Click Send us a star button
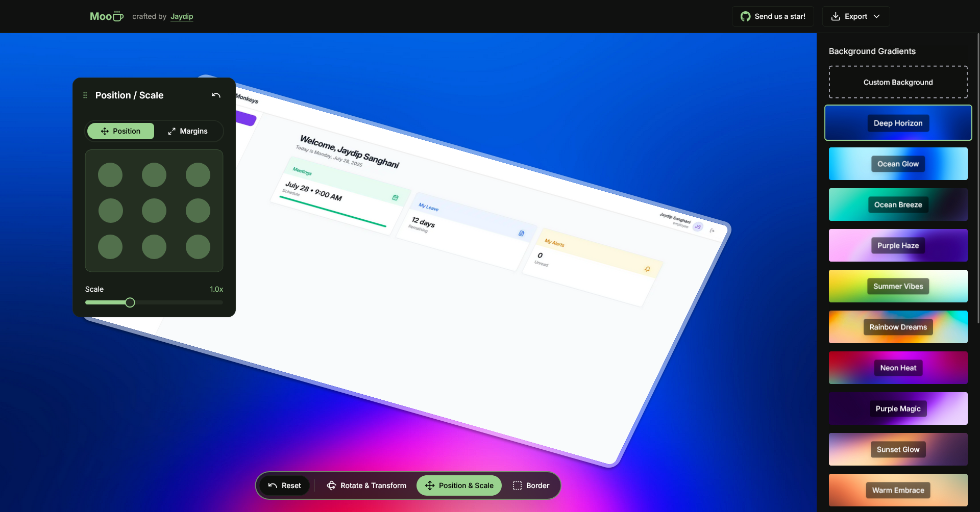 click(x=773, y=16)
